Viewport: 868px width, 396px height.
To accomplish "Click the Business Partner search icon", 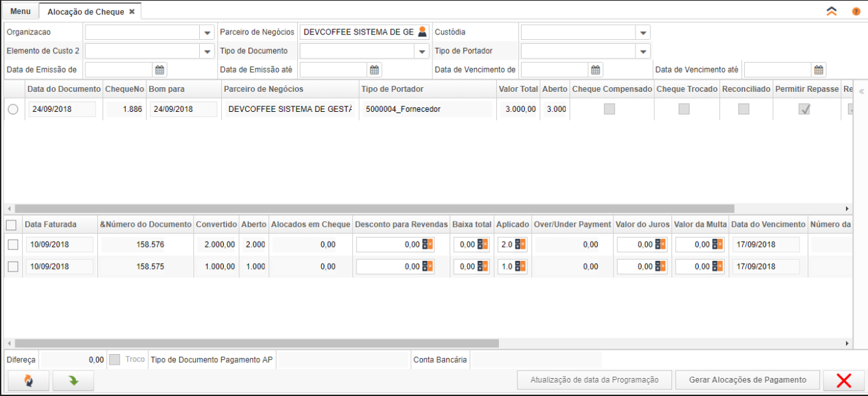I will tap(422, 32).
